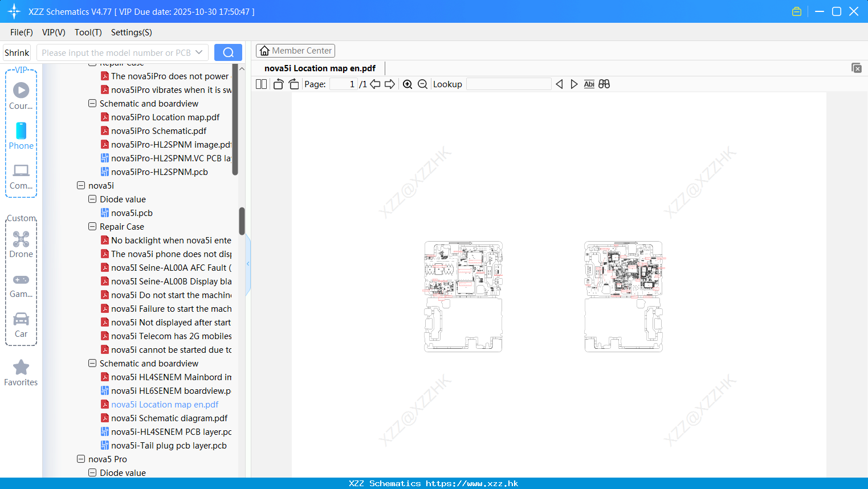868x489 pixels.
Task: Open nova5I Seine-AL00B Display case
Action: (166, 282)
